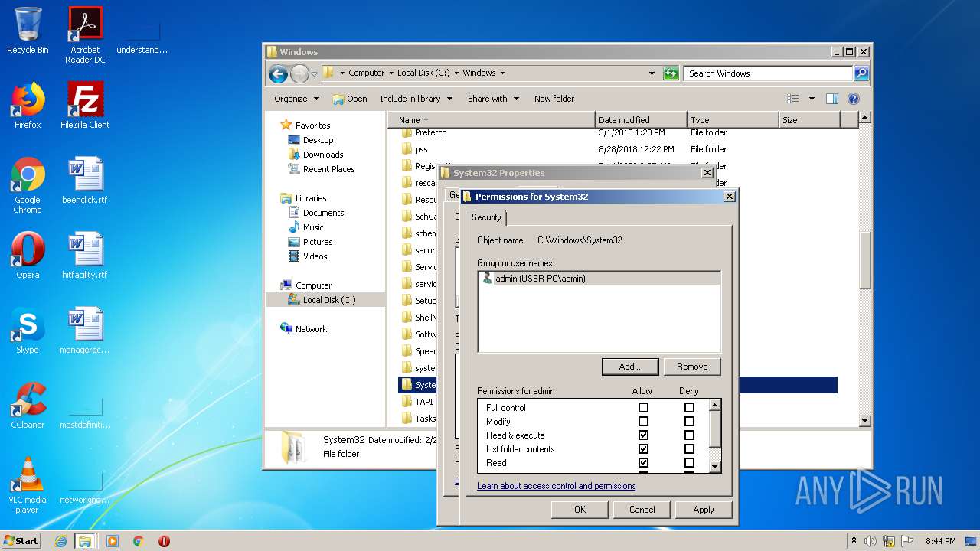Image resolution: width=980 pixels, height=551 pixels.
Task: Open the Opera desktop shortcut
Action: point(28,256)
